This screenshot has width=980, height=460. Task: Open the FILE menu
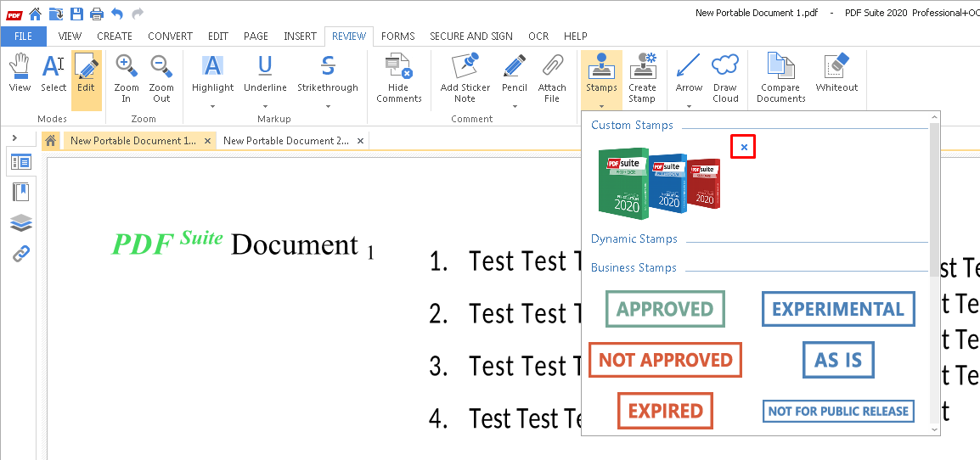point(23,36)
